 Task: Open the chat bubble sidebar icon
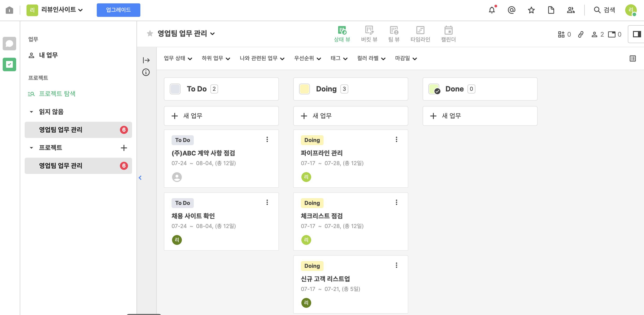point(9,44)
